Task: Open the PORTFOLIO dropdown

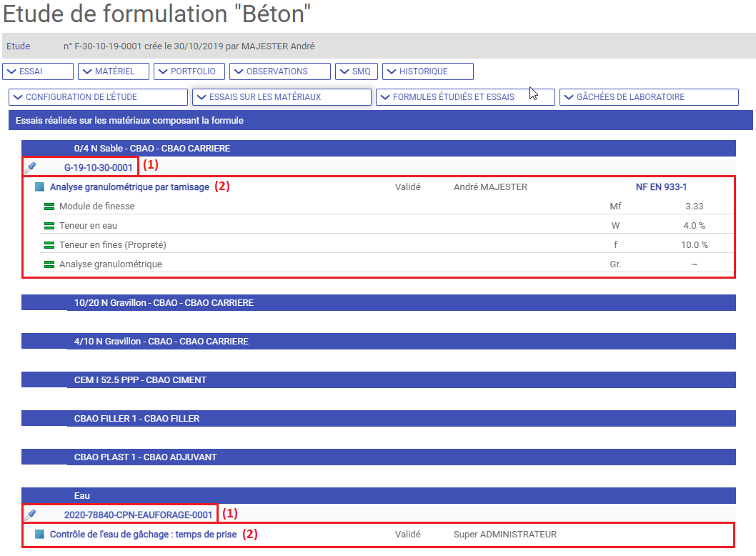Action: point(189,71)
